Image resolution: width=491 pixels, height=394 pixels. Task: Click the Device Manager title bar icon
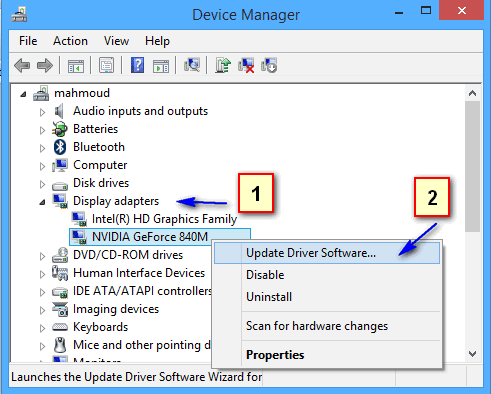(x=19, y=15)
